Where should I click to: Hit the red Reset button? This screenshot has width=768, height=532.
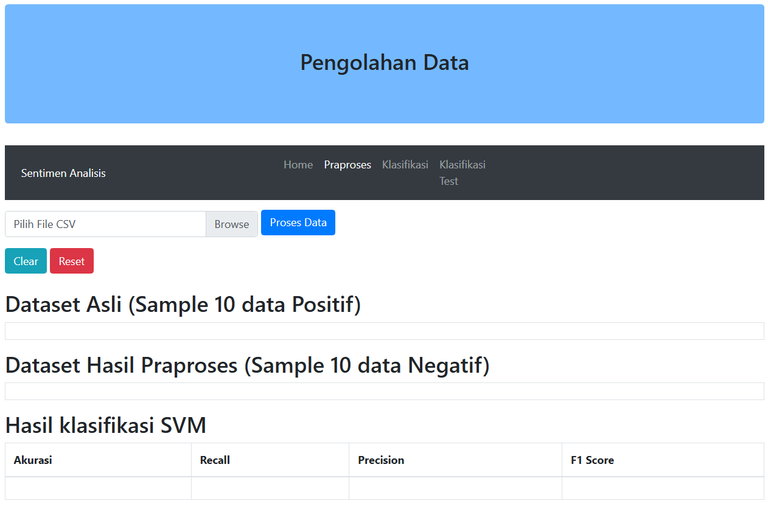72,261
